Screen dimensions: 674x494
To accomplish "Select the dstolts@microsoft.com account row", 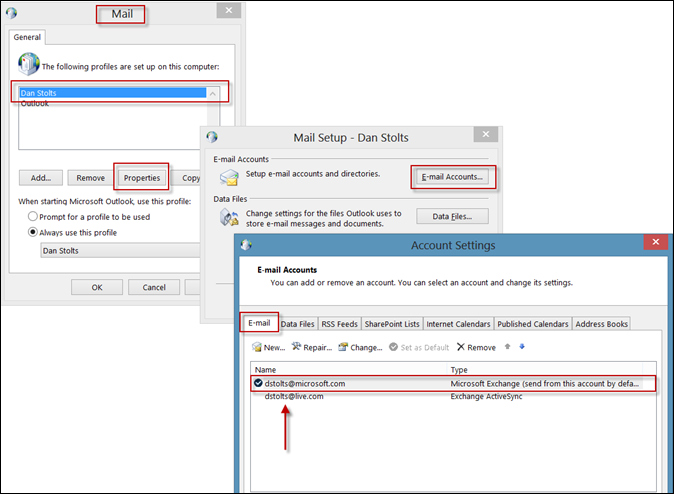I will 453,383.
